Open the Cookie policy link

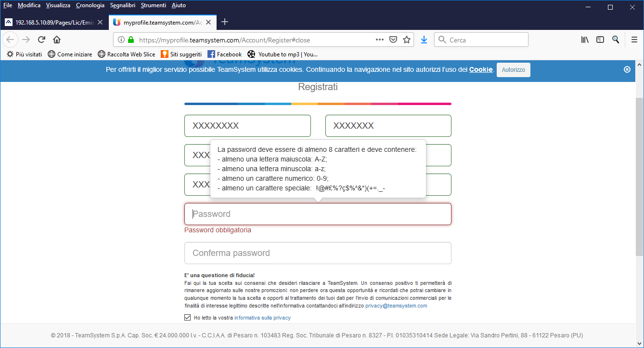(x=481, y=69)
